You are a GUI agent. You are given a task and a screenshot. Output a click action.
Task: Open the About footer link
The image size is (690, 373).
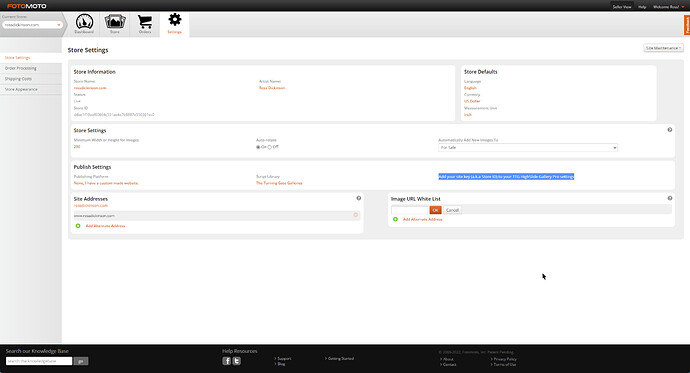tap(448, 359)
